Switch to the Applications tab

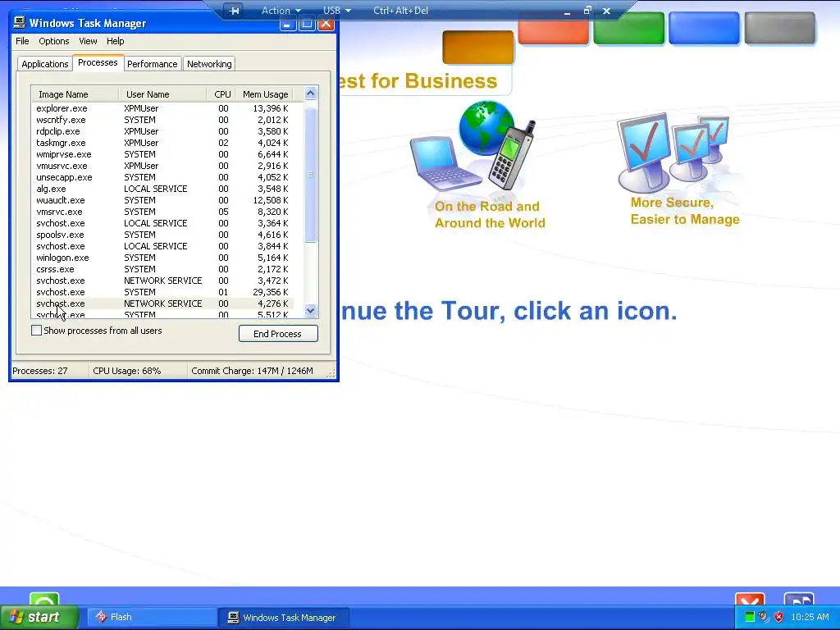pos(45,64)
